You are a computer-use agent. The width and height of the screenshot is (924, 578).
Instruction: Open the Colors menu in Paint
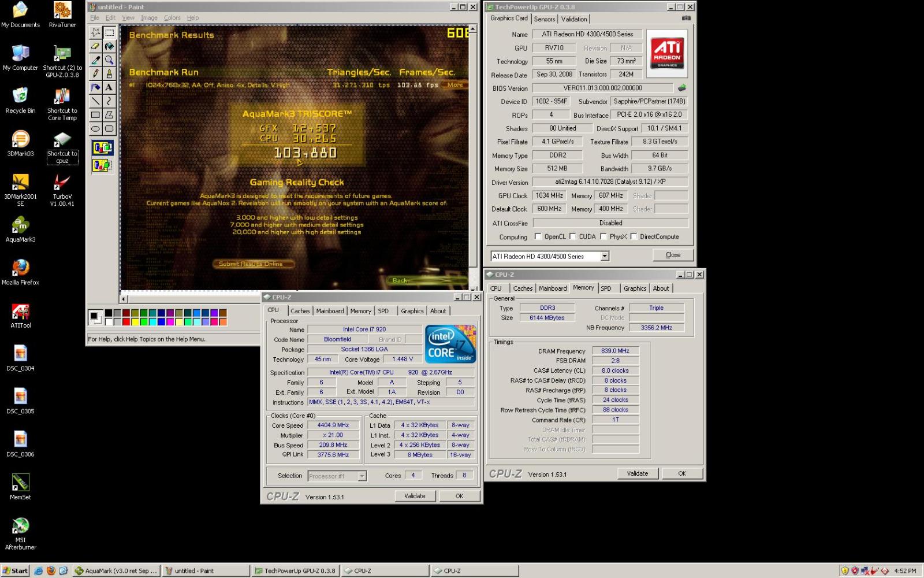click(172, 18)
